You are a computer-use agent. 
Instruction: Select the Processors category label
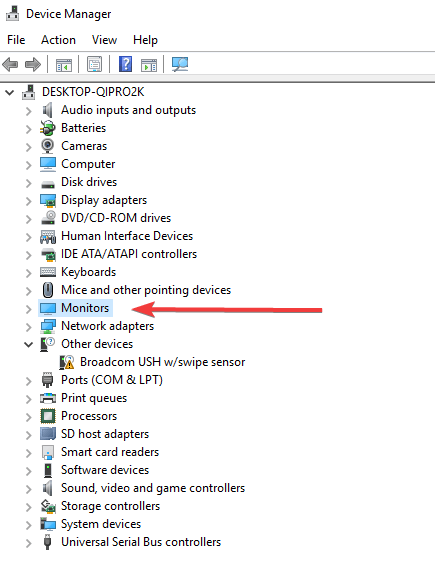point(89,416)
